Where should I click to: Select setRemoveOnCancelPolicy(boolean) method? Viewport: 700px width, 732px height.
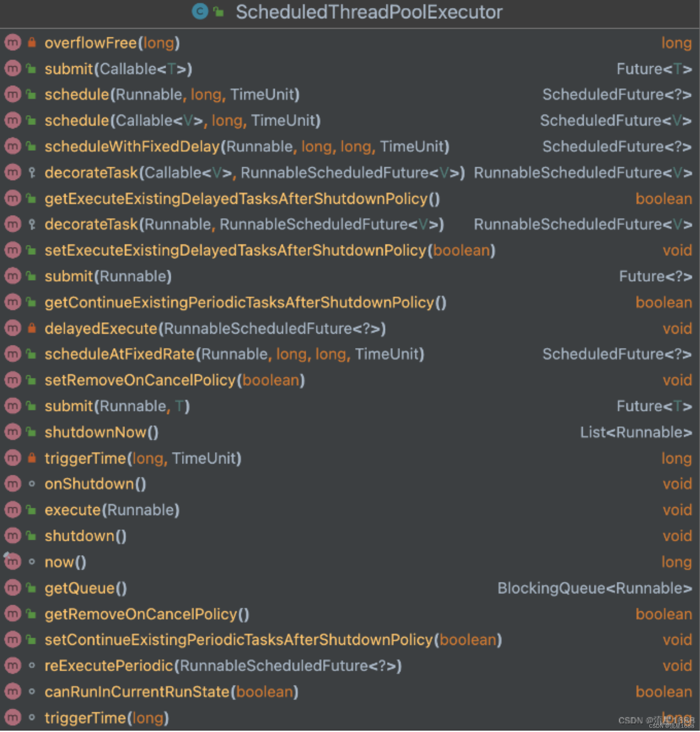pyautogui.click(x=175, y=380)
